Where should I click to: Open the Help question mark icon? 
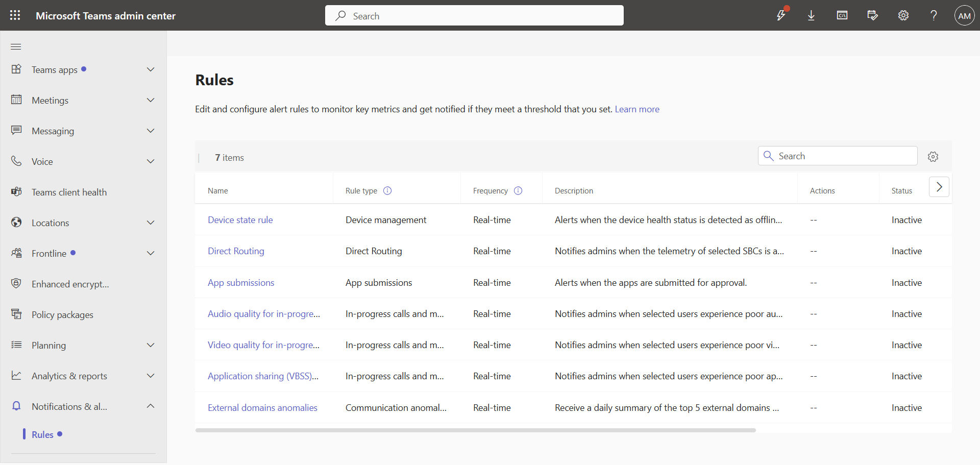click(x=934, y=15)
